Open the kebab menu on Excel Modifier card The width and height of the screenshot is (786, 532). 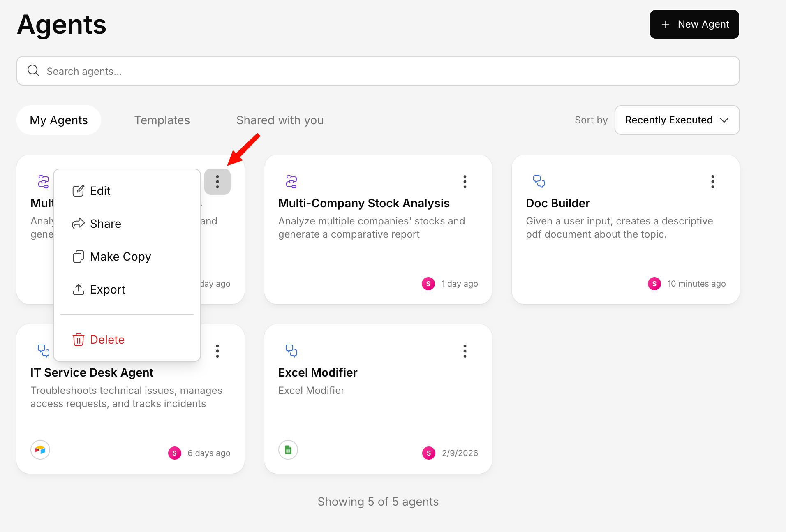[x=465, y=351]
